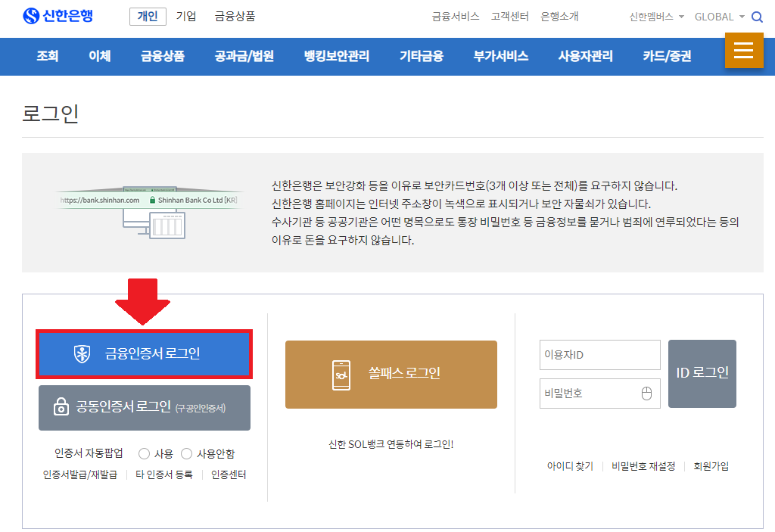Click the Shinhan Bank logo
775x532 pixels.
tap(58, 16)
